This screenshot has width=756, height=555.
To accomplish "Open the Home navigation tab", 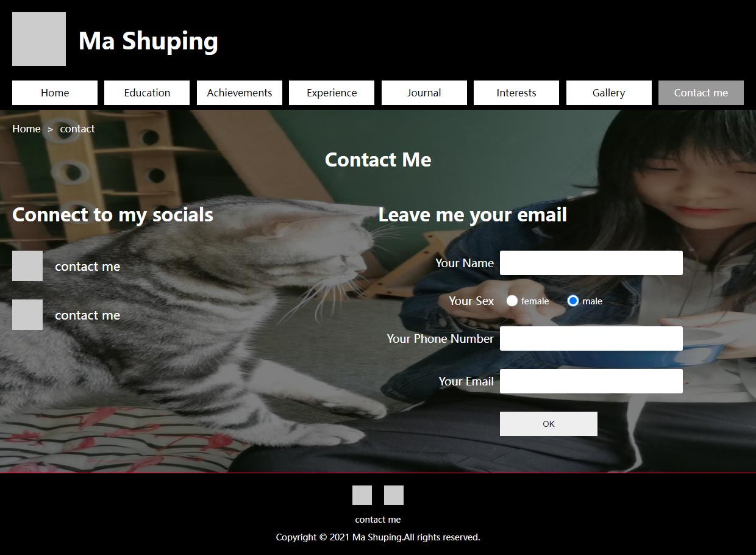I will click(x=55, y=93).
